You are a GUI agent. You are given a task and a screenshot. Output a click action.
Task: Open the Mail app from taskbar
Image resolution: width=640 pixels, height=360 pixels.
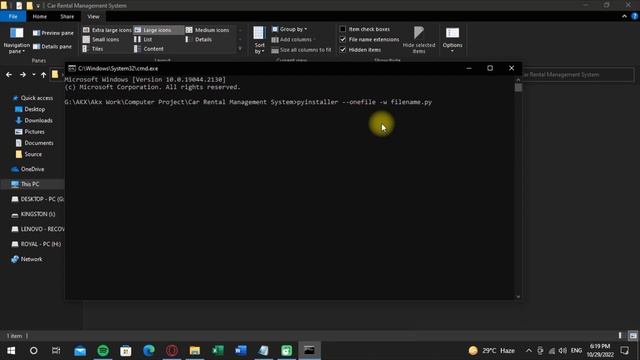(x=80, y=351)
